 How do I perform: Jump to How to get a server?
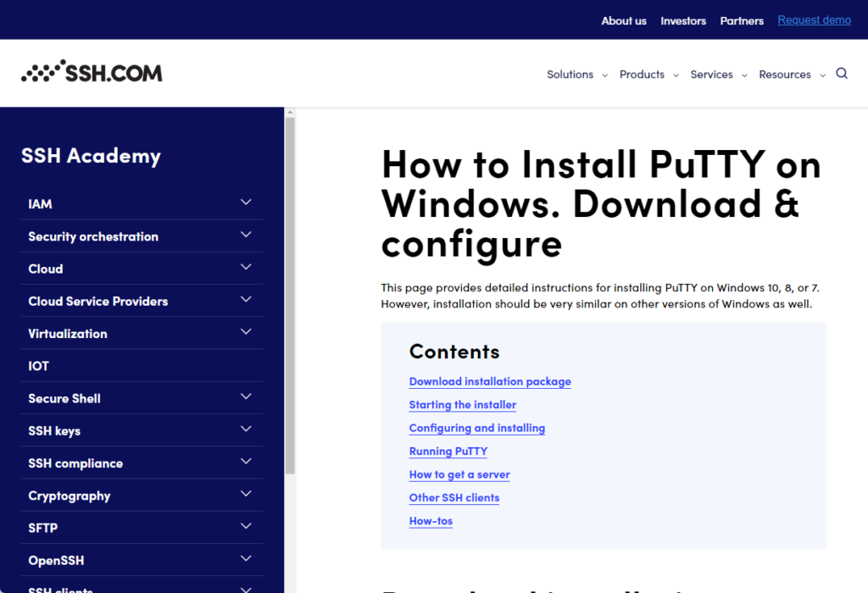click(459, 474)
